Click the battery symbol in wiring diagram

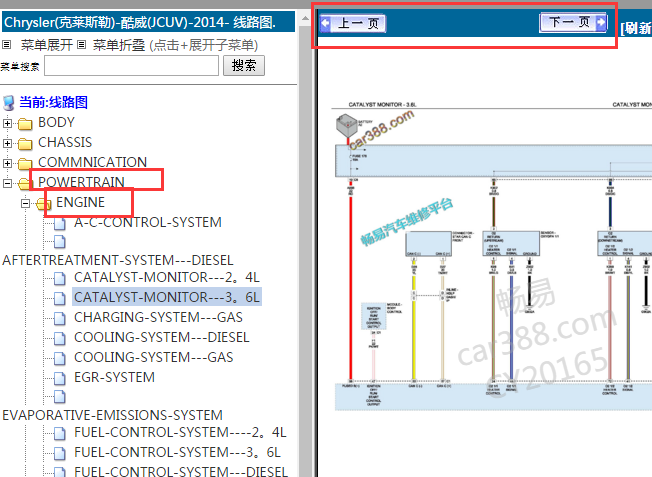point(346,125)
